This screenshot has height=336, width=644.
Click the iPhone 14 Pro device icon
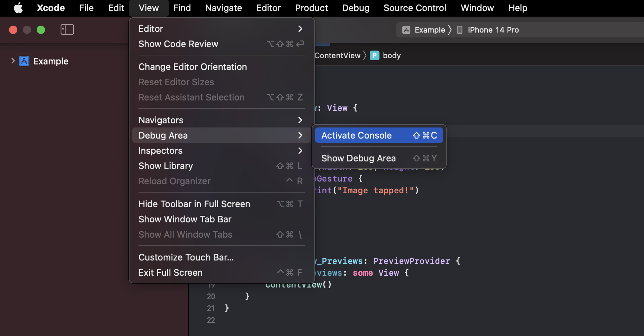[x=460, y=30]
